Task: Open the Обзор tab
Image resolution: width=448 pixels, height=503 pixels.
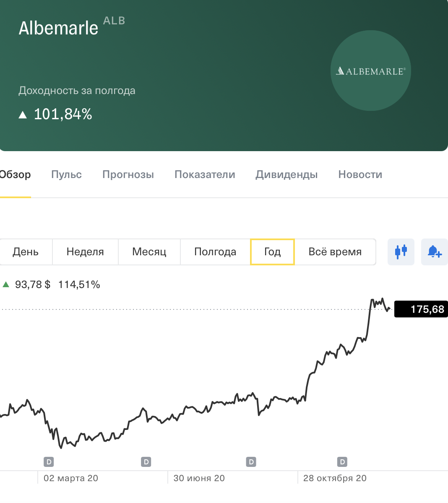Action: coord(15,175)
